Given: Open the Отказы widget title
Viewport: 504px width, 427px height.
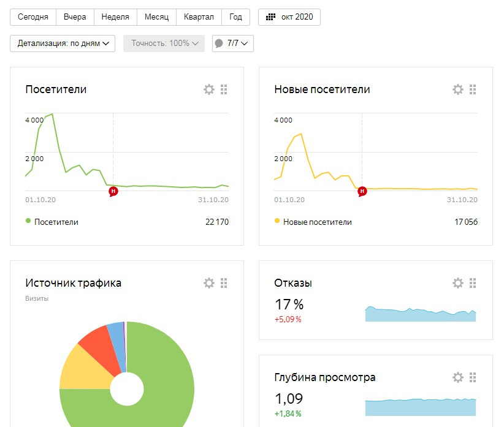Looking at the screenshot, I should pos(293,283).
